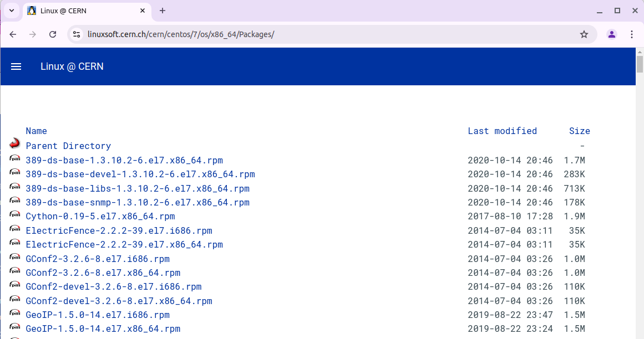Click the rpm icon beside GConf2-3.2.6-8 x86_64
The height and width of the screenshot is (339, 644).
[15, 271]
